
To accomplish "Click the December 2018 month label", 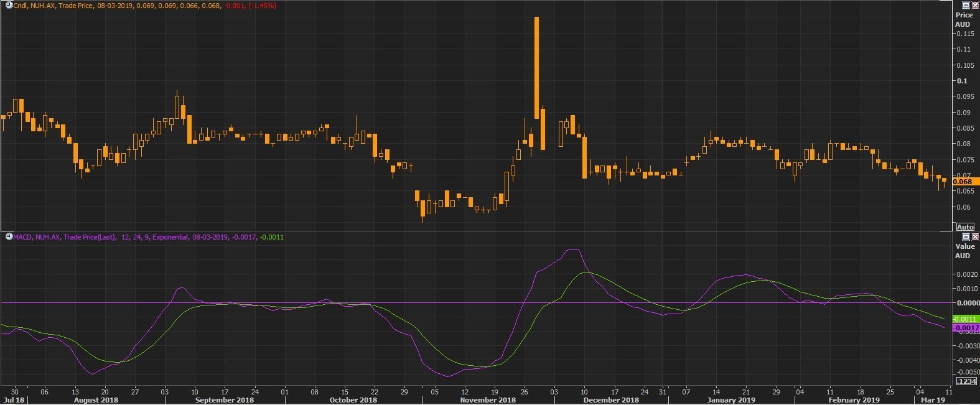I will 610,400.
